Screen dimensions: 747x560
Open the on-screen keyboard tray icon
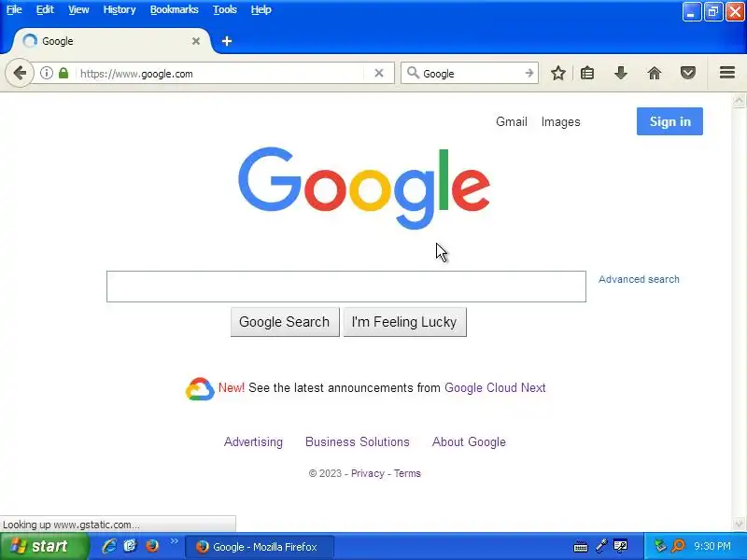click(x=580, y=546)
